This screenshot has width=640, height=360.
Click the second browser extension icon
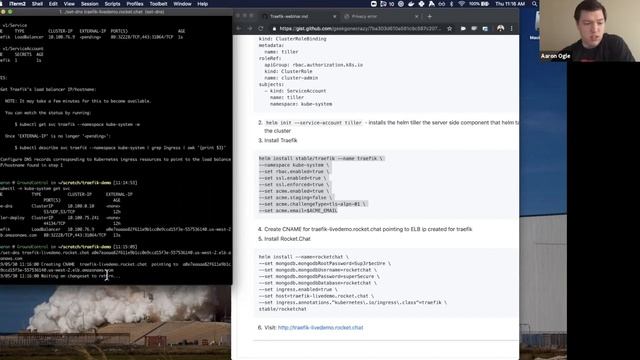click(474, 29)
